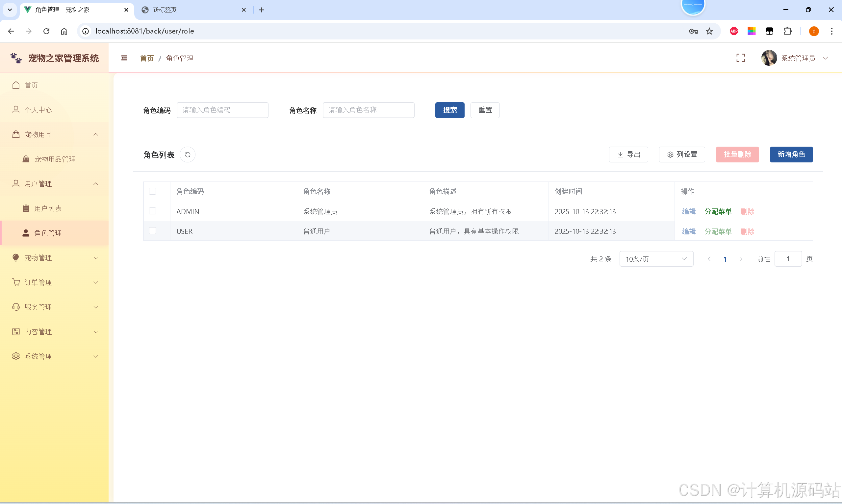
Task: Click the colorful grid extension icon
Action: (x=752, y=31)
